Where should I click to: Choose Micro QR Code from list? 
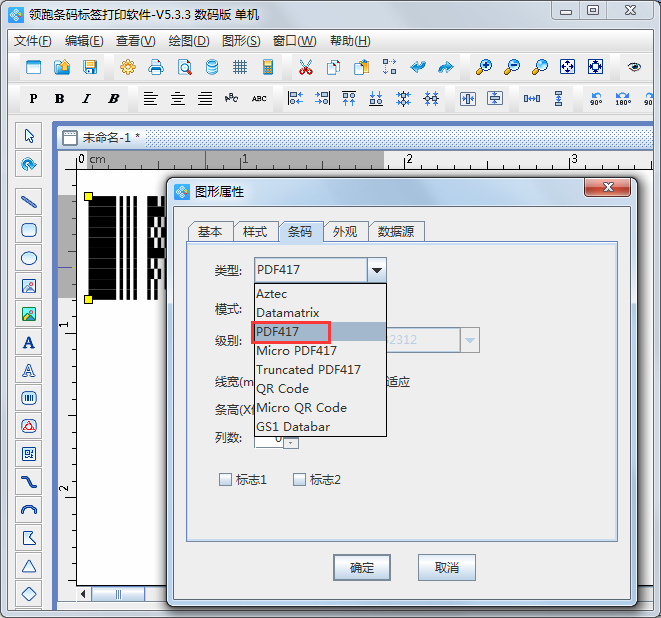pyautogui.click(x=320, y=408)
